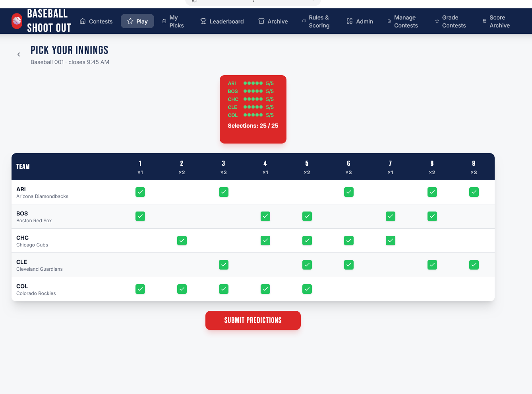This screenshot has height=394, width=532.
Task: Click Submit Predictions button
Action: click(253, 320)
